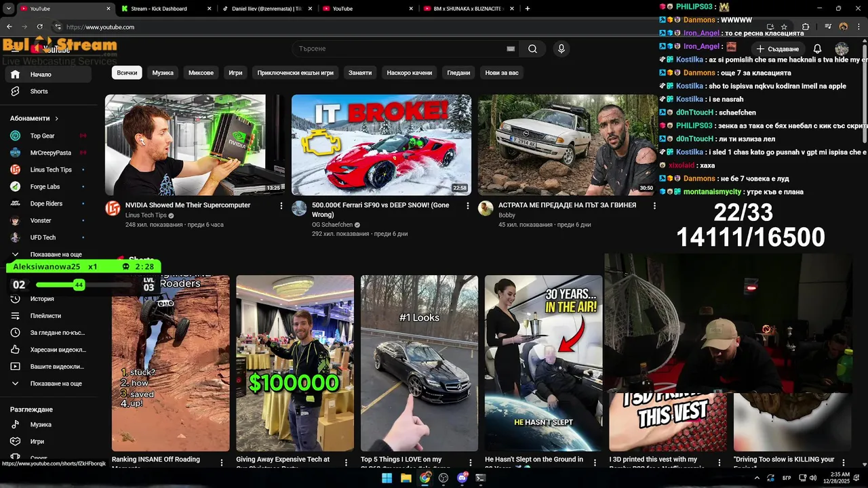Click the Създаване create button
This screenshot has height=488, width=868.
click(778, 49)
